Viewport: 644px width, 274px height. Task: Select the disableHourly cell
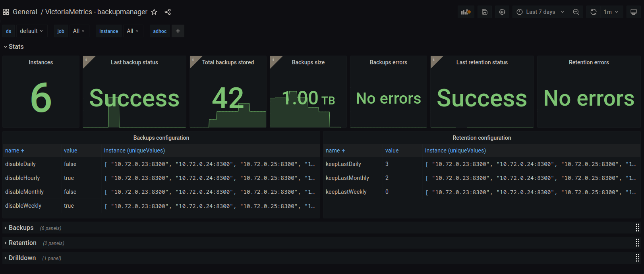click(22, 178)
